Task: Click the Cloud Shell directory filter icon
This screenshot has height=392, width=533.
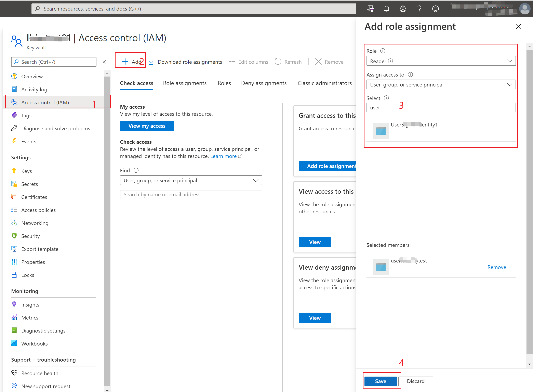Action: pos(370,9)
